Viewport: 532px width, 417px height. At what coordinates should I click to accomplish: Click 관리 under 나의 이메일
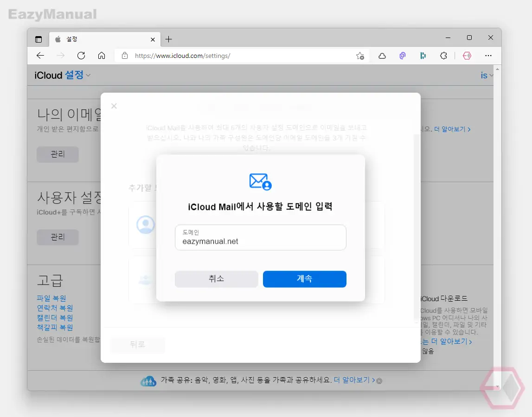click(x=58, y=154)
